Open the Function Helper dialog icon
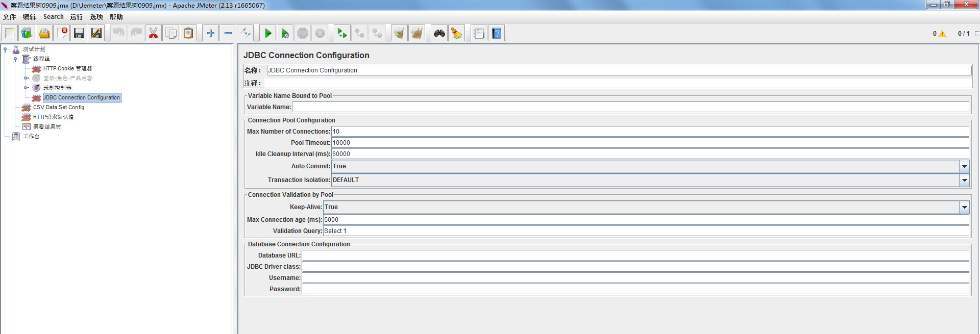This screenshot has width=980, height=334. (x=479, y=33)
